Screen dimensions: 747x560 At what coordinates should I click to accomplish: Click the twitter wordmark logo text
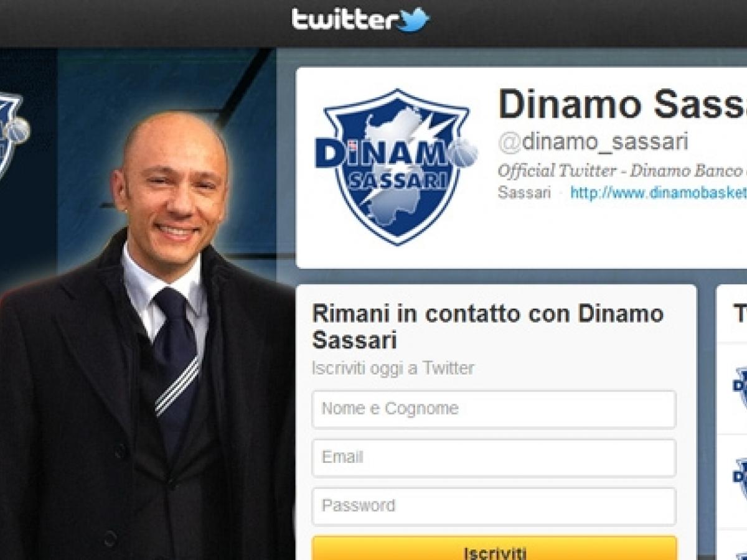click(x=344, y=20)
